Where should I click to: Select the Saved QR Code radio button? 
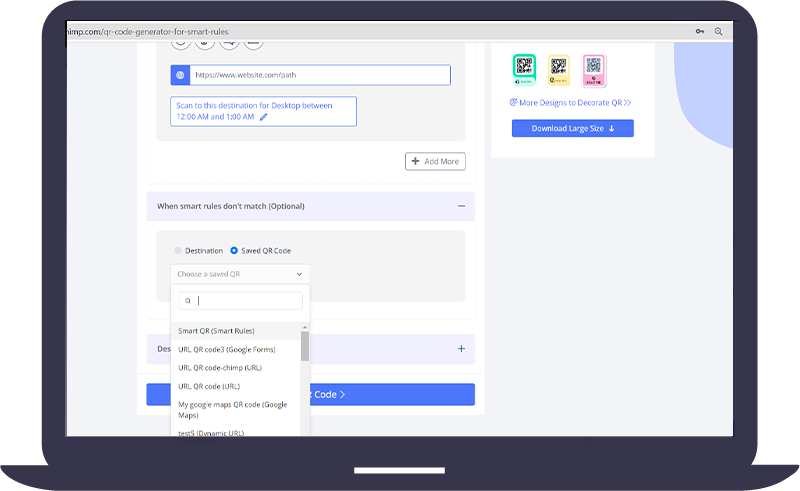(234, 251)
